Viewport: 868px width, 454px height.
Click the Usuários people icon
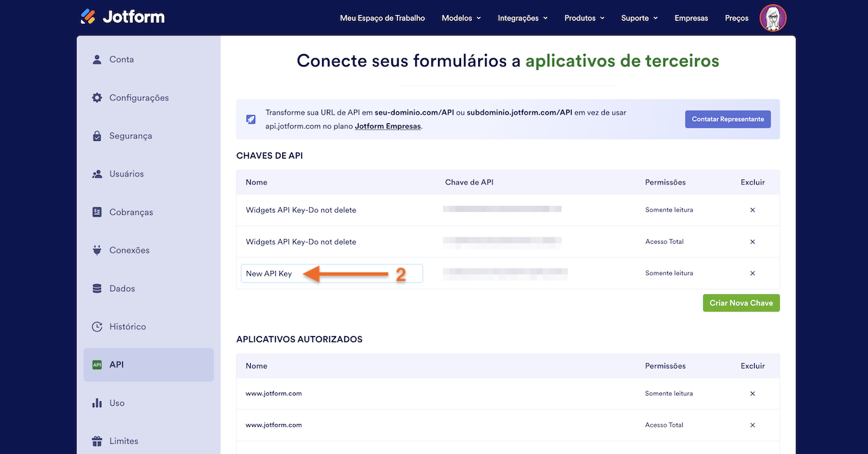point(97,173)
